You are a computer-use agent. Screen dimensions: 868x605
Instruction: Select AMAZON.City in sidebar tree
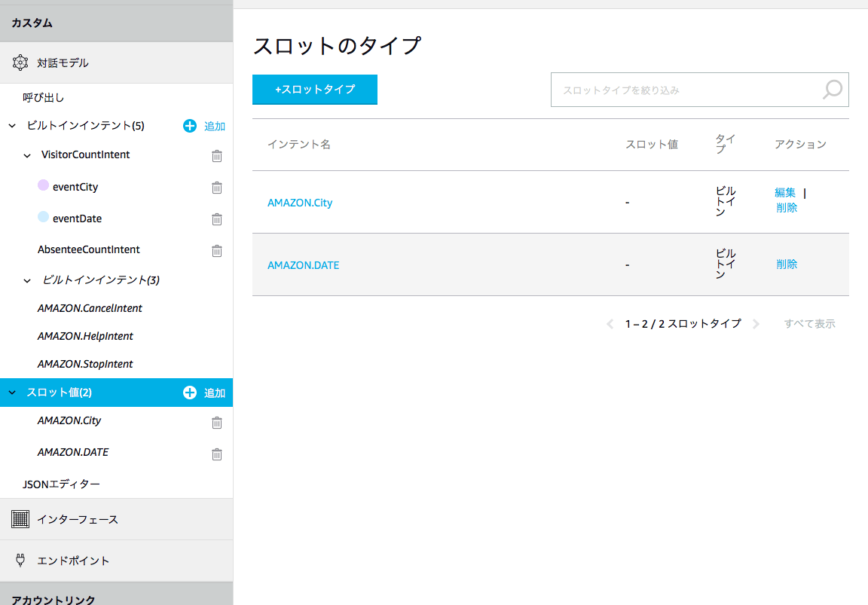(69, 420)
